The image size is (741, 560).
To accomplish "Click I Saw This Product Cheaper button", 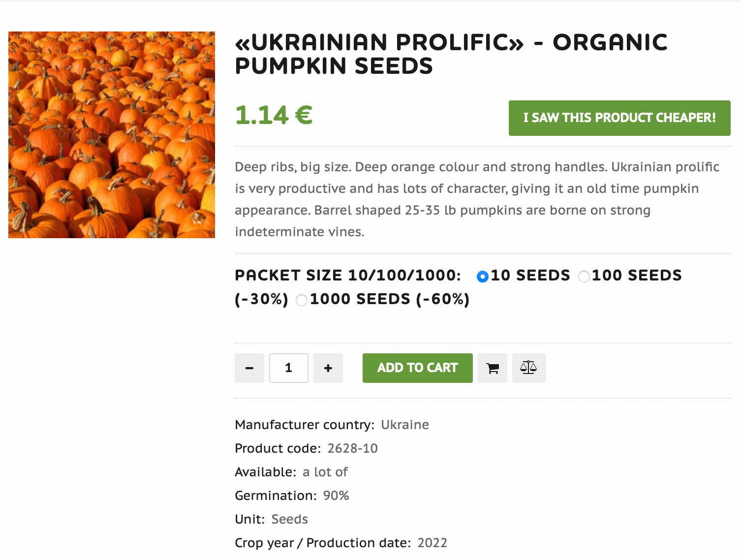I will (619, 118).
